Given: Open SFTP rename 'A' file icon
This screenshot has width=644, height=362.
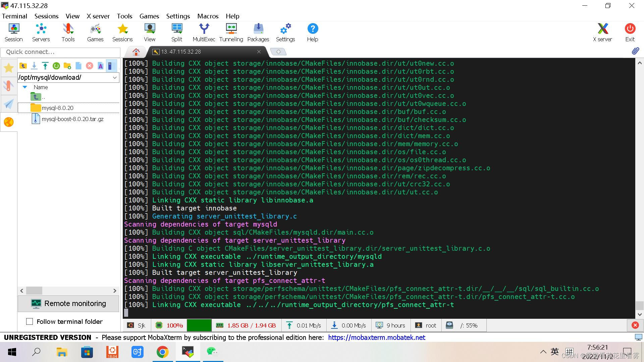Looking at the screenshot, I should click(101, 66).
